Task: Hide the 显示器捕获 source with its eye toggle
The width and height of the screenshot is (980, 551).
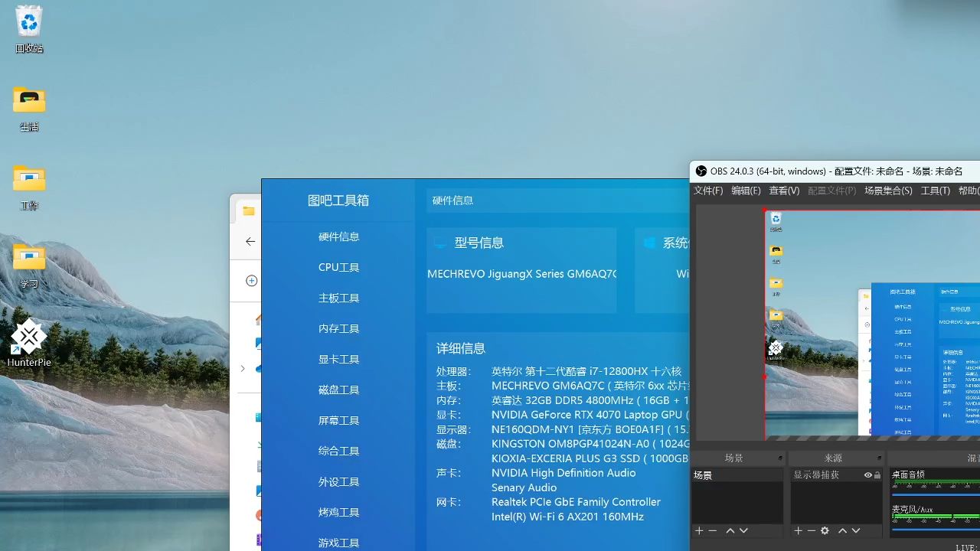Action: 867,475
